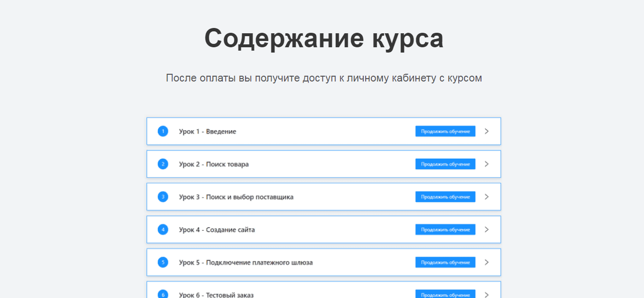The image size is (644, 298).
Task: Expand Урок 4 - Создание сайта chevron
Action: [x=486, y=230]
